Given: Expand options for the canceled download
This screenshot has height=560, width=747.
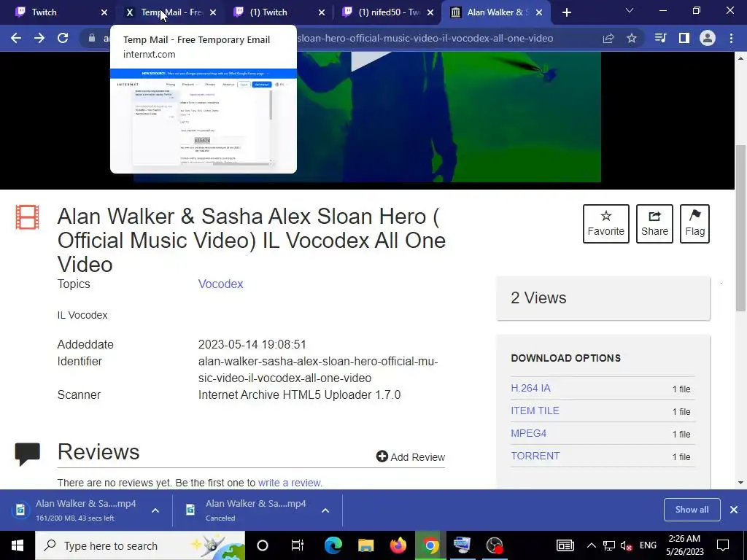Looking at the screenshot, I should click(325, 510).
